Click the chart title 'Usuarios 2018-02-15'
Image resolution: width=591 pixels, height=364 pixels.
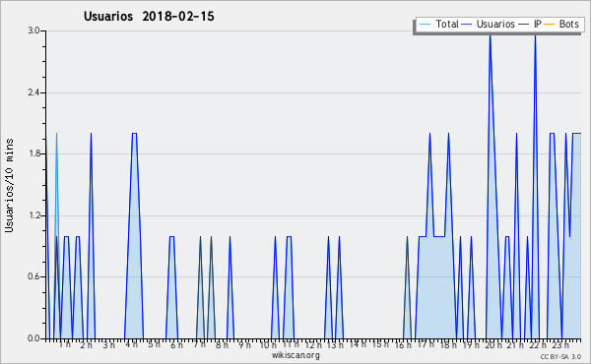click(x=149, y=16)
